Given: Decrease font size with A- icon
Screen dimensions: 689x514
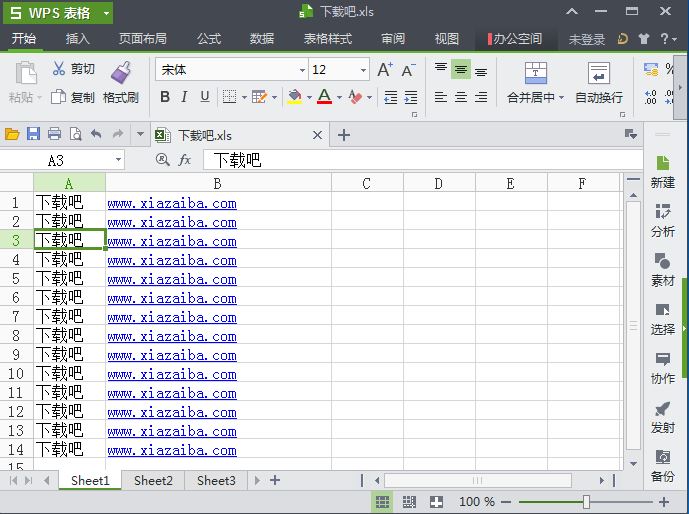Looking at the screenshot, I should 408,70.
